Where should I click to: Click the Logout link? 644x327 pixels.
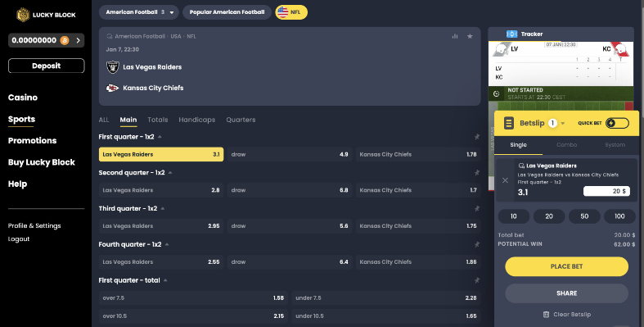pos(19,239)
